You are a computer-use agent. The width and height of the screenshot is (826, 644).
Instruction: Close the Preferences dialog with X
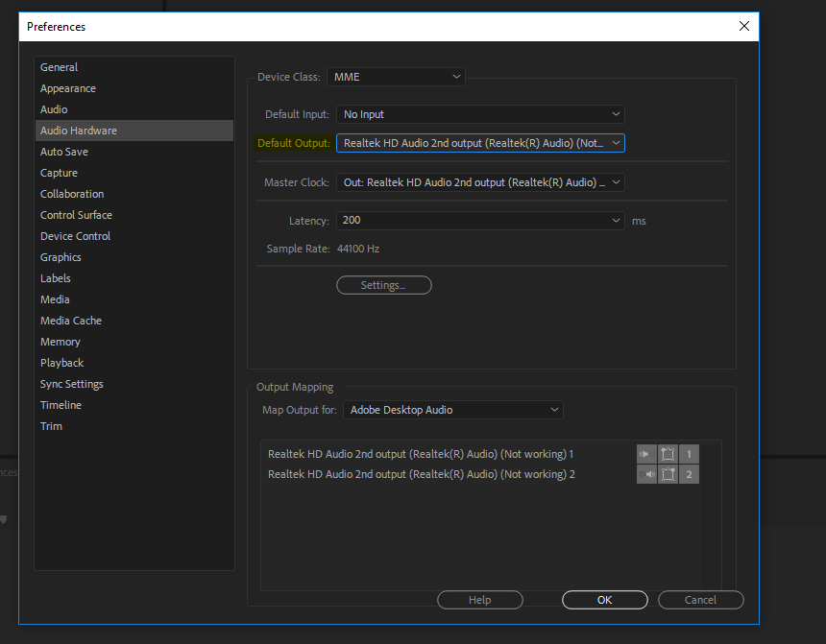(x=743, y=26)
